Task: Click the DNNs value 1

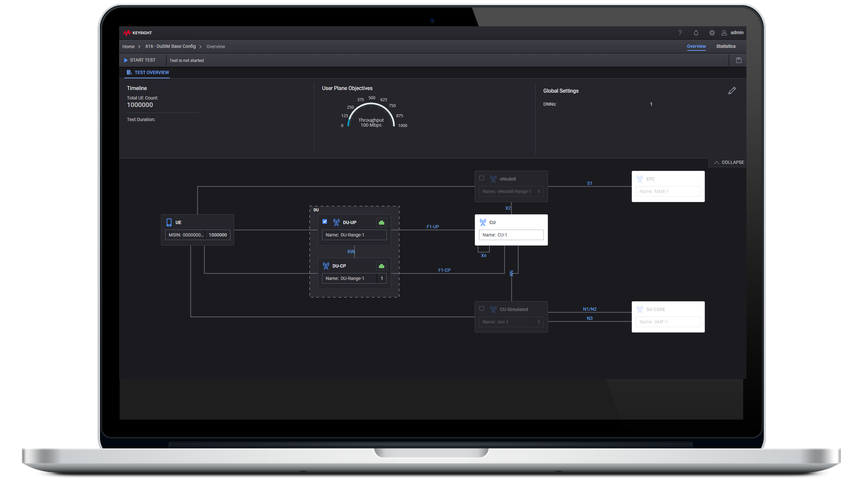Action: click(x=651, y=104)
